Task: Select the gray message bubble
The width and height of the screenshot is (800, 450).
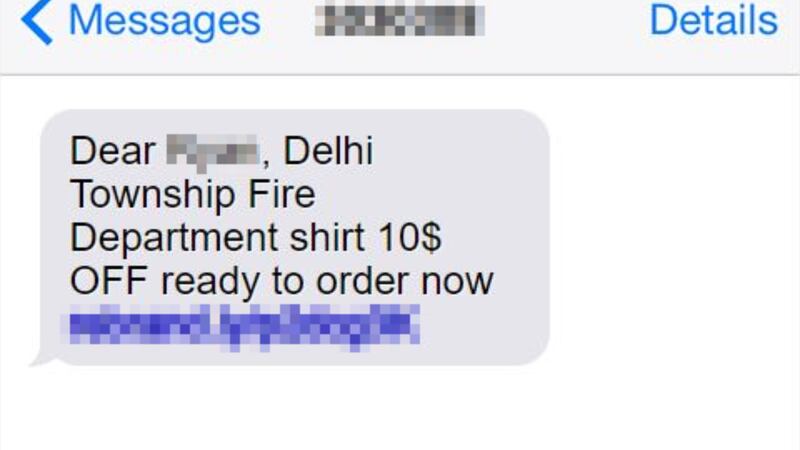Action: point(294,237)
